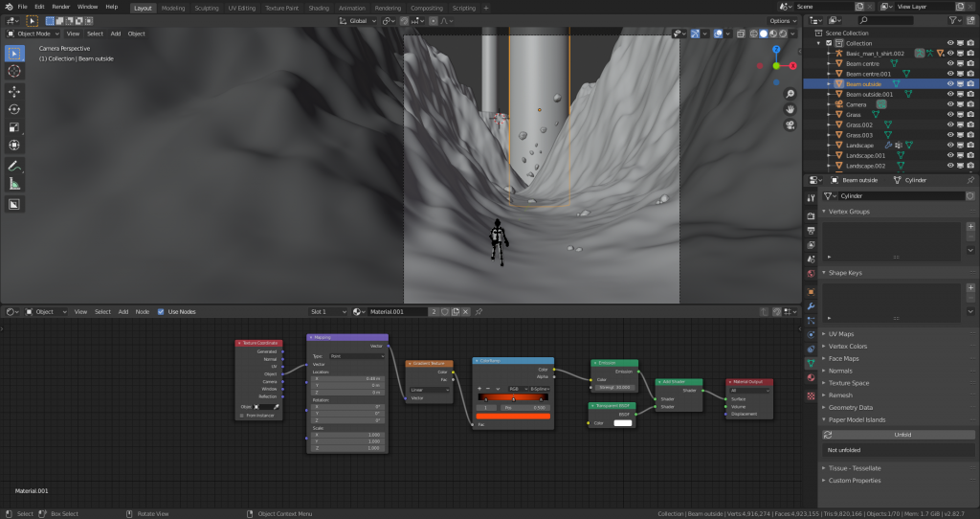The image size is (980, 519).
Task: Open the Slot 1 dropdown
Action: 328,311
